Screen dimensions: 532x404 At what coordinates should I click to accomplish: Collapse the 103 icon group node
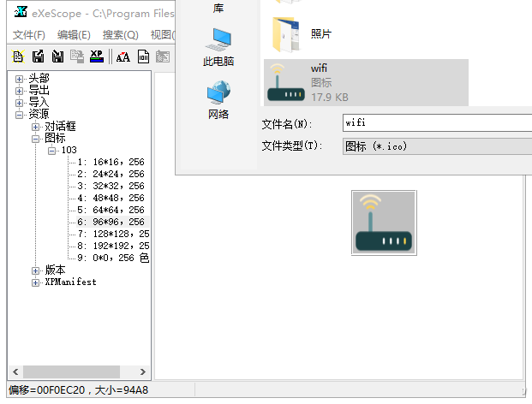click(51, 151)
